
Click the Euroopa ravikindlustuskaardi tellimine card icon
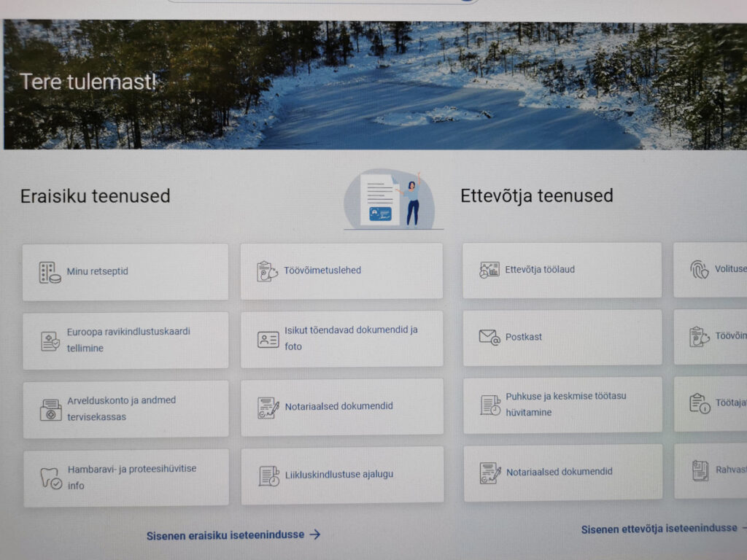coord(50,341)
